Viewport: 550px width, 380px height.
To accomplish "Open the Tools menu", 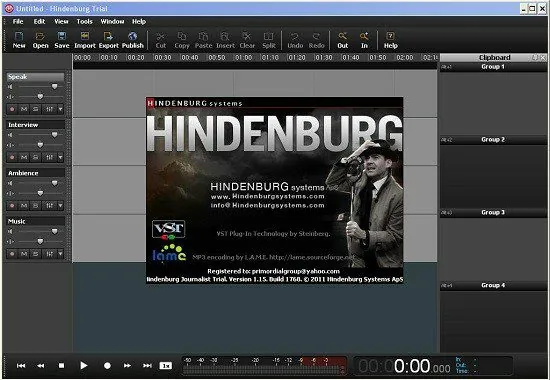I will (x=85, y=21).
